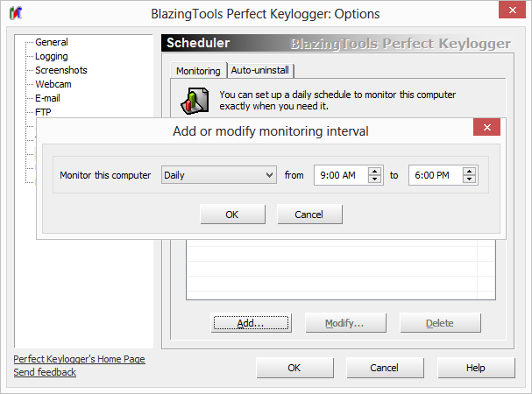Cancel the monitoring interval dialog
Viewport: 532px width, 394px height.
click(309, 215)
